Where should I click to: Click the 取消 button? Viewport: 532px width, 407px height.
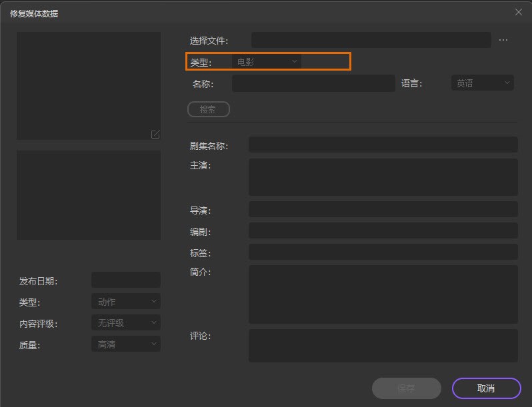[x=486, y=388]
